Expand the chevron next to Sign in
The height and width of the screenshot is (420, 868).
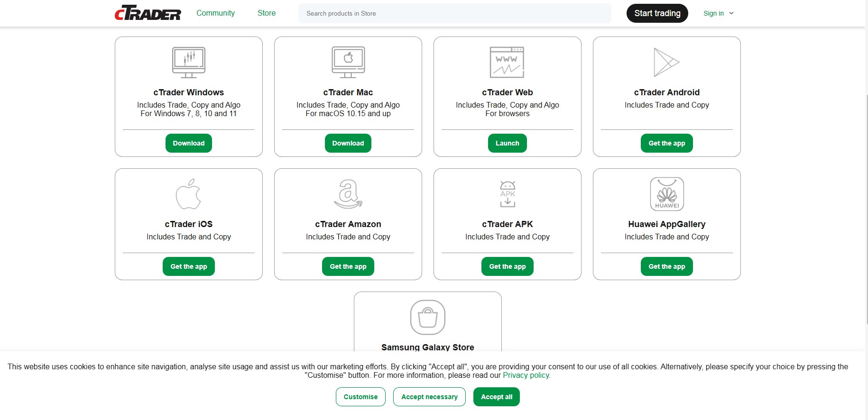[x=731, y=13]
